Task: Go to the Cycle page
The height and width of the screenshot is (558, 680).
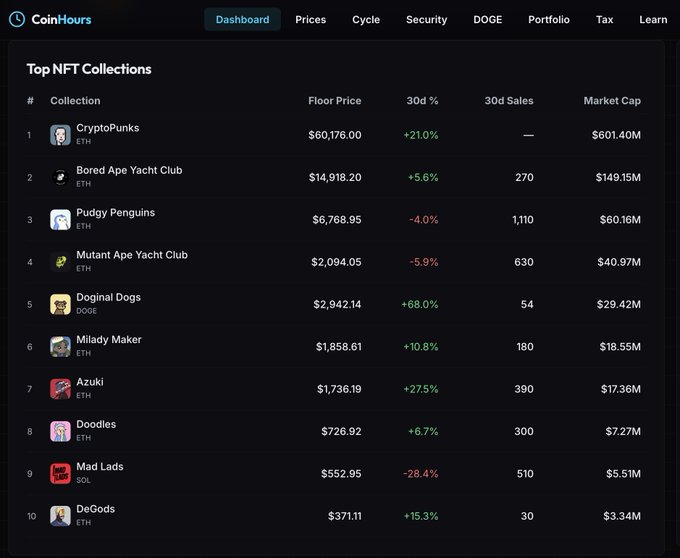Action: pyautogui.click(x=366, y=20)
